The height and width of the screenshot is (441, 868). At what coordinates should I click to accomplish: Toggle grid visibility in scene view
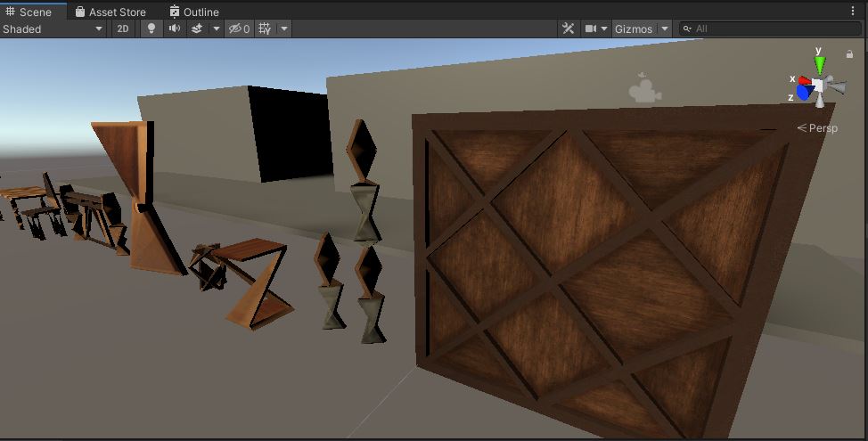(265, 29)
